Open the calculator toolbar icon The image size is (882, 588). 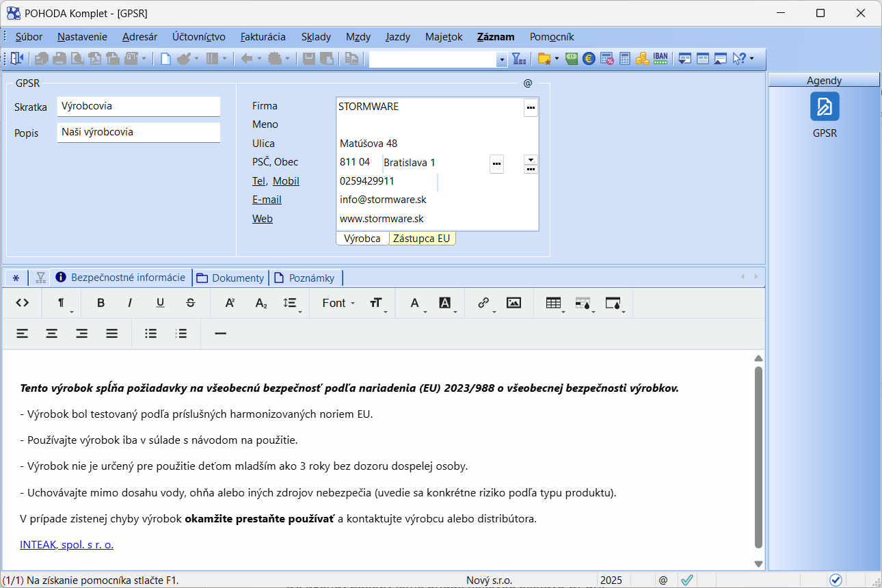624,59
